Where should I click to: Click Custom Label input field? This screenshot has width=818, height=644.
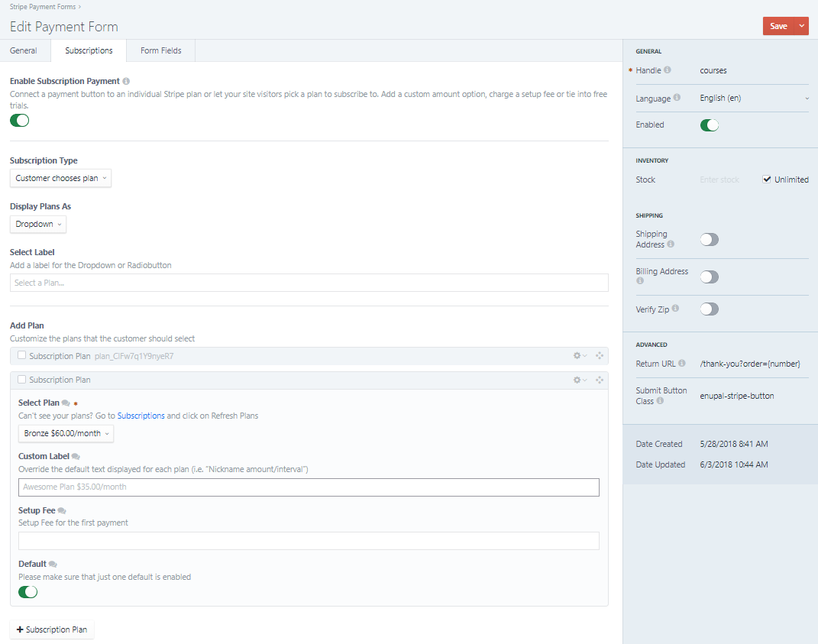click(309, 487)
